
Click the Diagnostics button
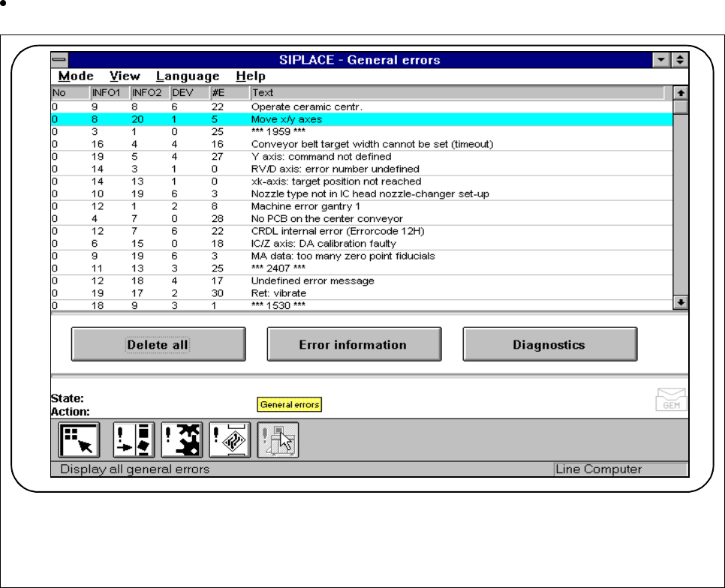(x=550, y=344)
